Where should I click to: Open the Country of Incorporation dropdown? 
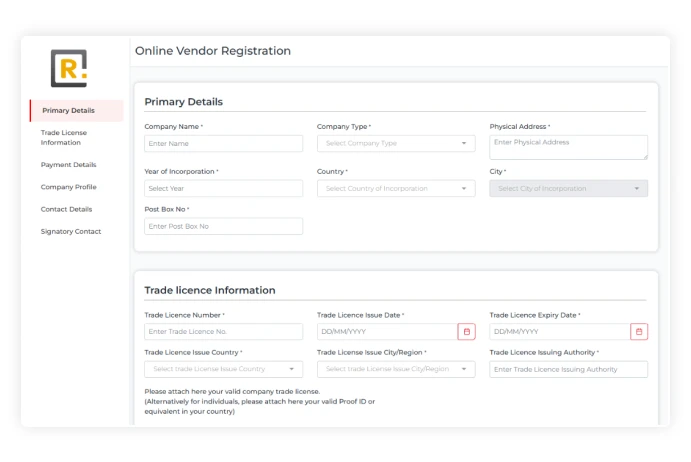click(x=396, y=188)
